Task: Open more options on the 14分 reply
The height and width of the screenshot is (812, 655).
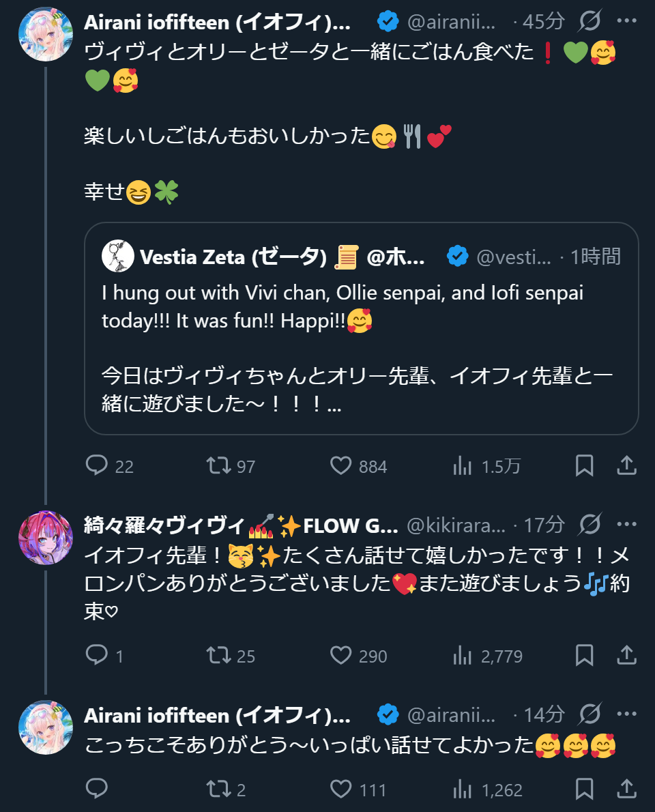Action: (626, 714)
